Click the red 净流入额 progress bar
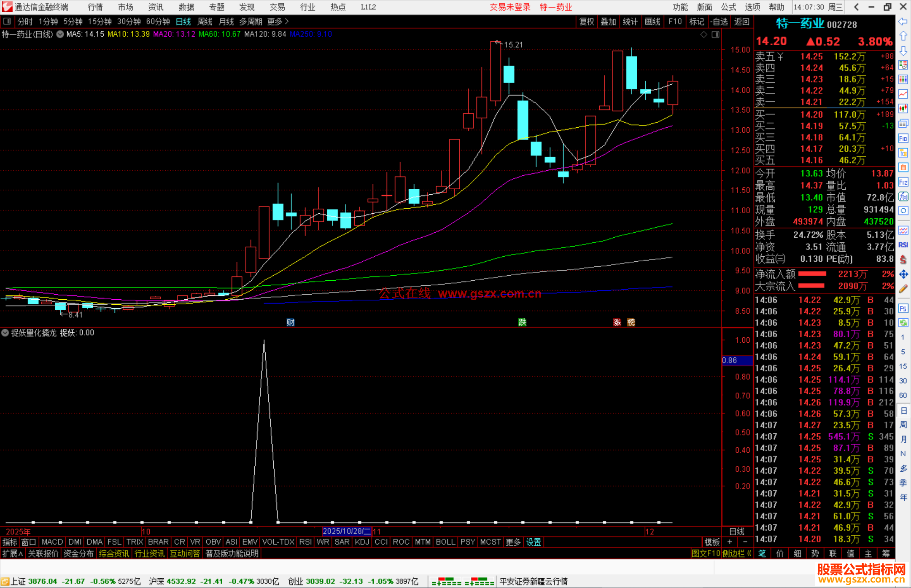Screen dimensions: 911x588 point(812,274)
